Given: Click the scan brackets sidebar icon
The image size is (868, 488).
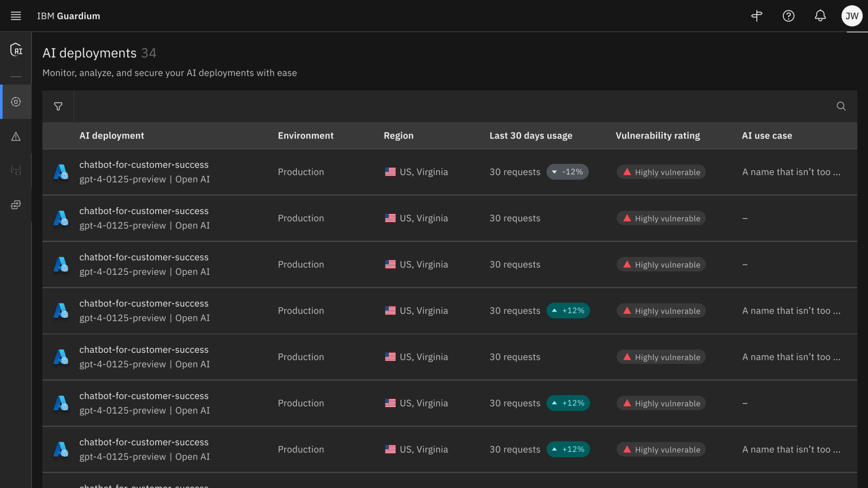Looking at the screenshot, I should click(16, 171).
